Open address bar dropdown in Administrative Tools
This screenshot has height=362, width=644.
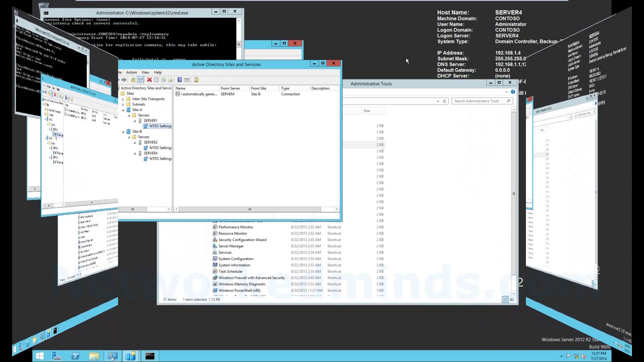tap(438, 101)
